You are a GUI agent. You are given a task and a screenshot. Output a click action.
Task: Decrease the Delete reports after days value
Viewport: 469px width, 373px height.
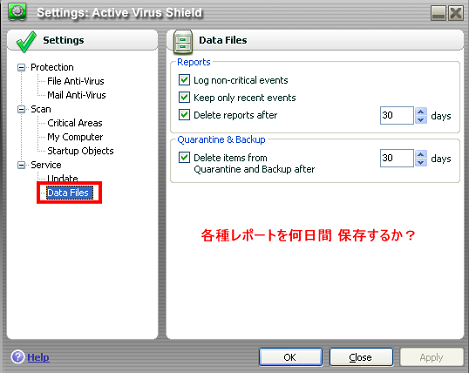[421, 120]
